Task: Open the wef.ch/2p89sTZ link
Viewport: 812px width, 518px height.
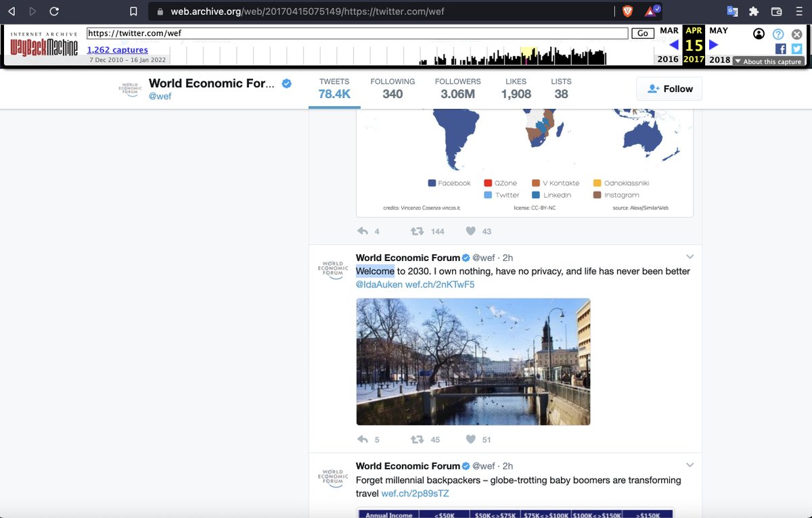Action: click(415, 494)
